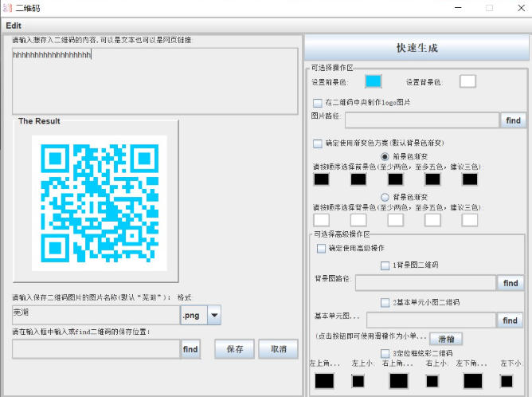The image size is (532, 397).
Task: Check the use gradient color scheme option
Action: pos(319,144)
